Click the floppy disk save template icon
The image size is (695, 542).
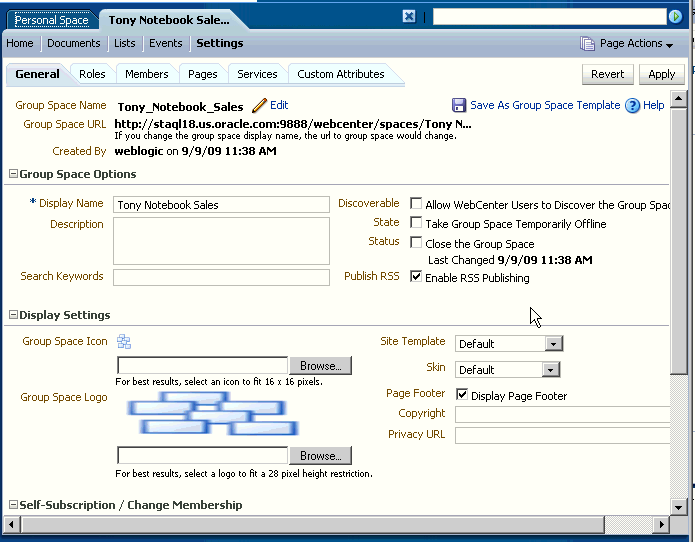point(459,105)
